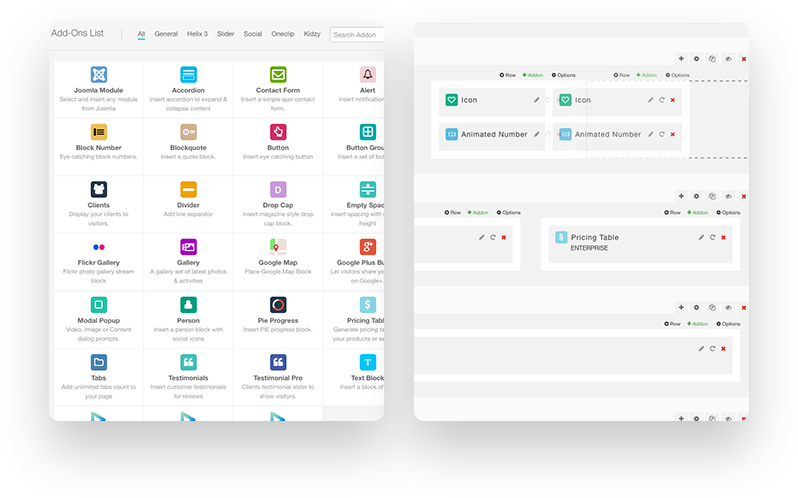Switch to the Social tab
The height and width of the screenshot is (498, 798).
(252, 34)
